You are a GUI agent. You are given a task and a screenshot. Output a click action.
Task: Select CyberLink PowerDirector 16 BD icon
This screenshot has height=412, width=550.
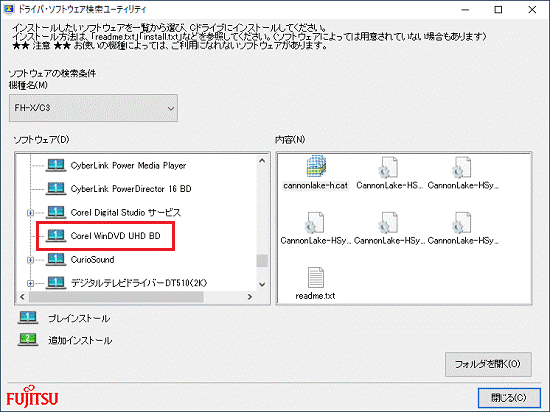click(x=56, y=189)
